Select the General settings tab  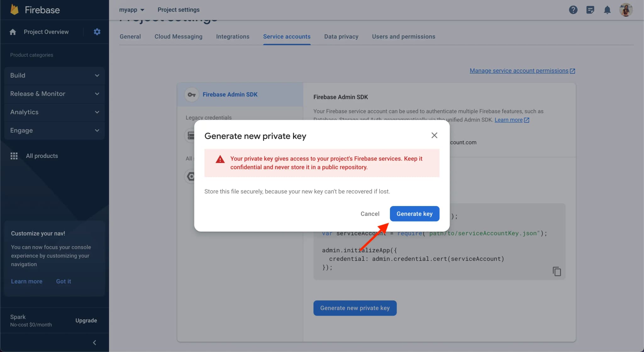click(130, 36)
